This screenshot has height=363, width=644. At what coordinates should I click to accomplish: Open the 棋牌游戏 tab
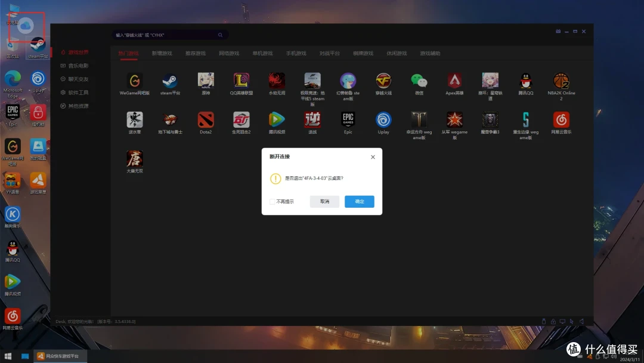[363, 54]
